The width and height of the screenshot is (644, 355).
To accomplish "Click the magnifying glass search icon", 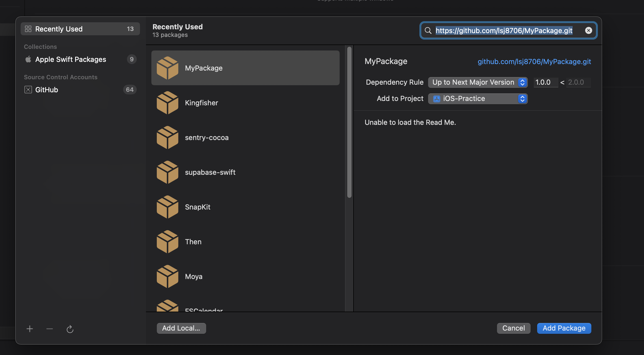I will (x=428, y=30).
